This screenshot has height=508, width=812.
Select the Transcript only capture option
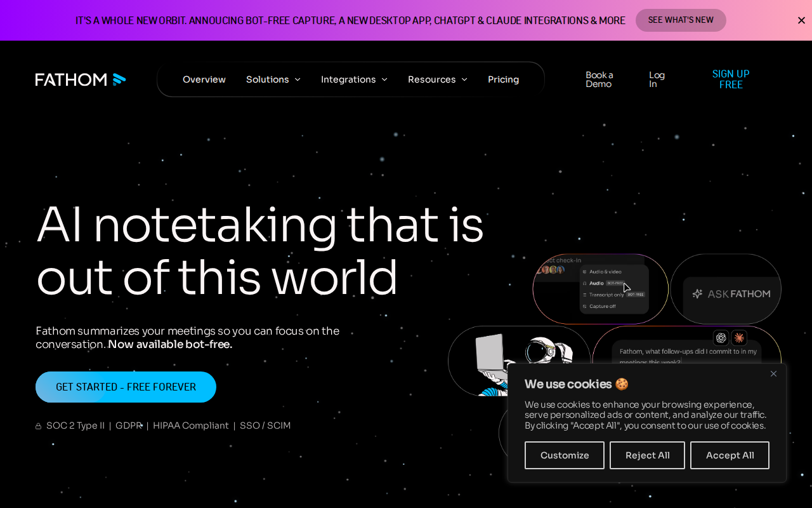click(613, 295)
